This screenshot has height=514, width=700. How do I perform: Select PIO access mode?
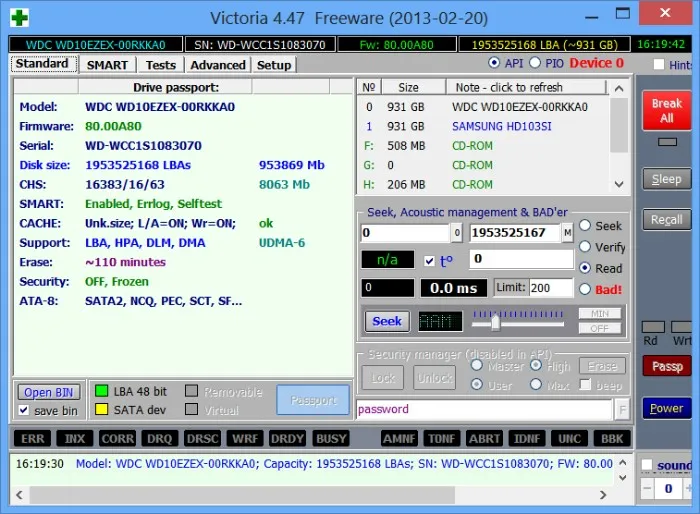click(x=535, y=63)
